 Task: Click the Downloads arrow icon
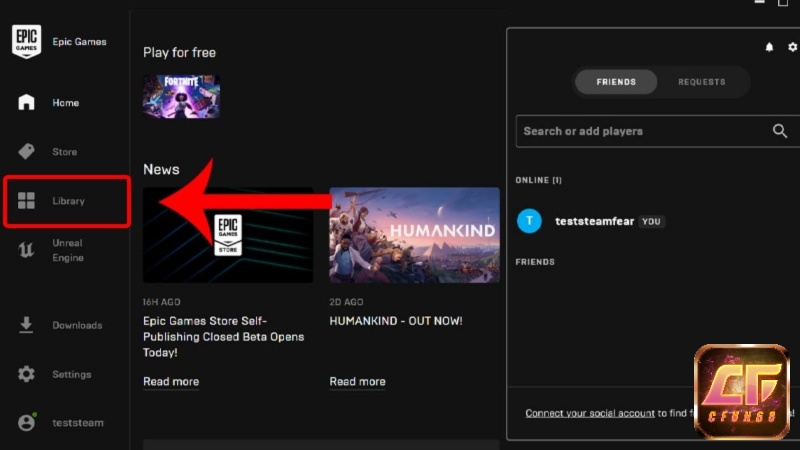point(26,324)
